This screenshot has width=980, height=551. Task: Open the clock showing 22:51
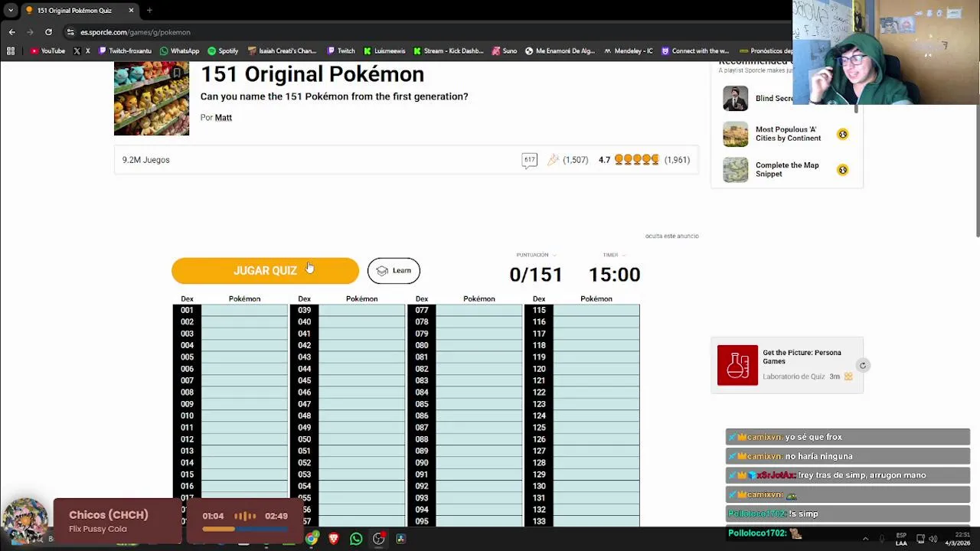point(957,539)
